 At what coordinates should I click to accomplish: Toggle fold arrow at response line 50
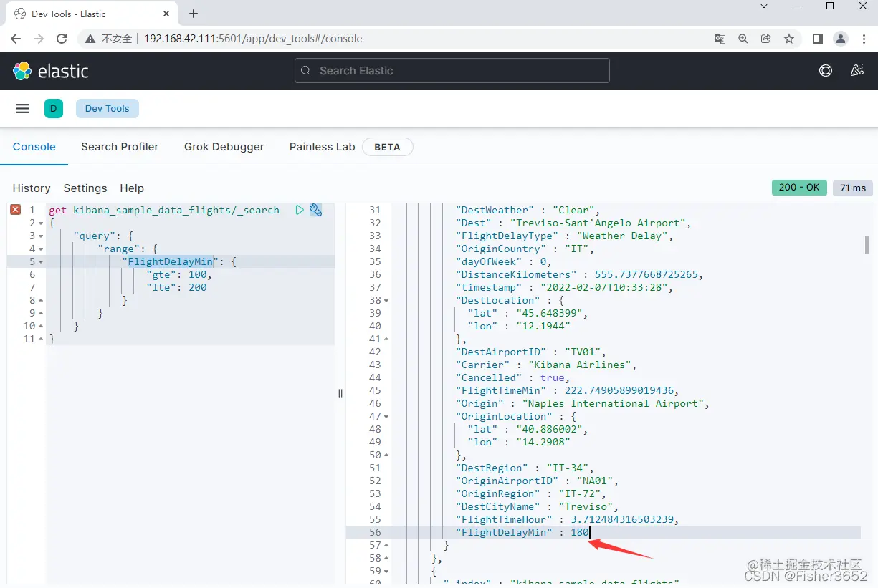point(387,456)
